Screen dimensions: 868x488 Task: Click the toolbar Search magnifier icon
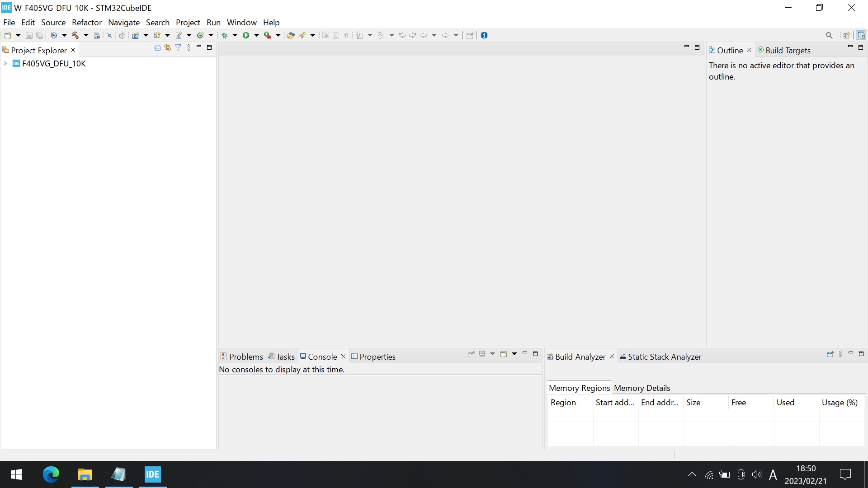click(829, 35)
